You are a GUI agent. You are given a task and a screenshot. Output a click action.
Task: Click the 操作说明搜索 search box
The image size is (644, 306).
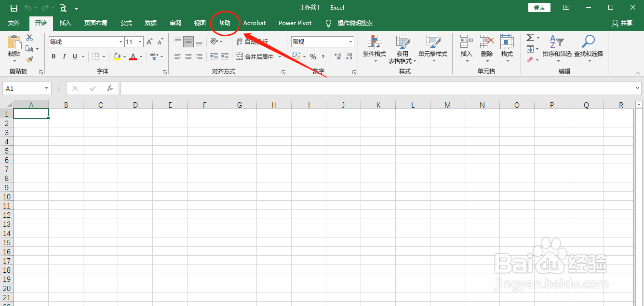(355, 23)
